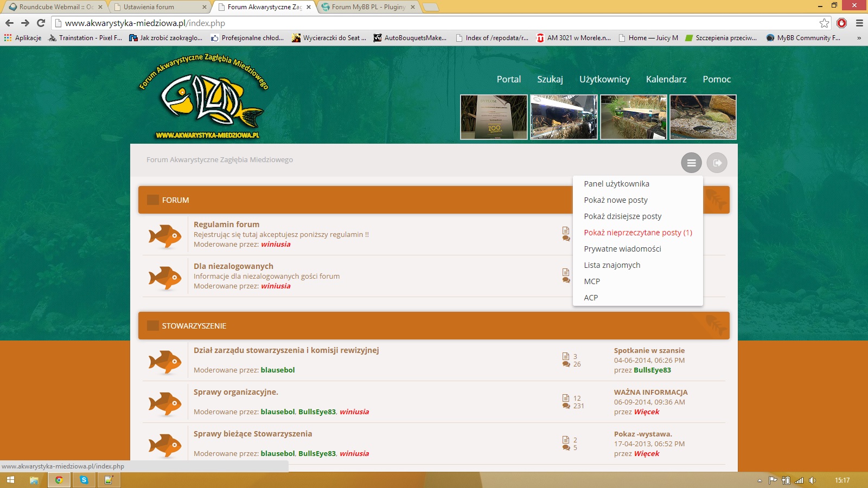Viewport: 868px width, 488px height.
Task: Click fish icon beside Regulamin forum
Action: [165, 236]
